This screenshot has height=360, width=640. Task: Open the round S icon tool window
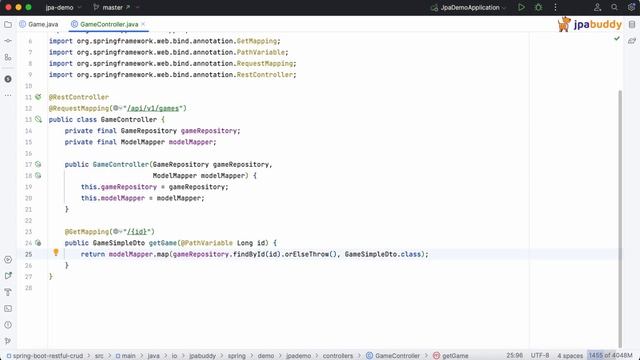point(8,79)
